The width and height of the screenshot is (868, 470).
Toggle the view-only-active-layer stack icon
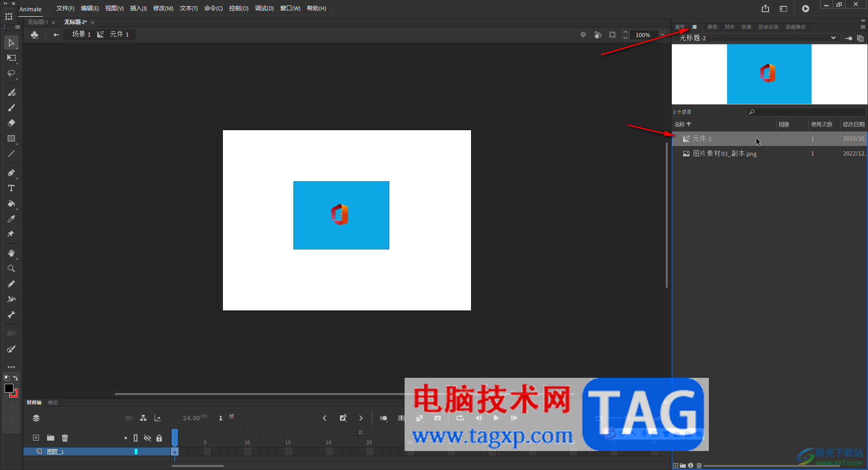click(x=36, y=418)
